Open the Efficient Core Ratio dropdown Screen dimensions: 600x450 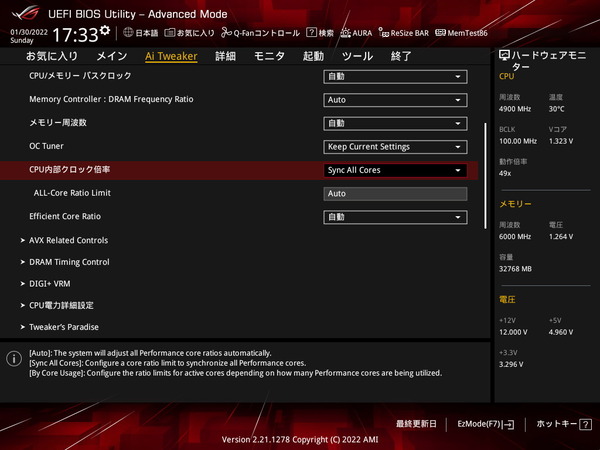(x=395, y=217)
